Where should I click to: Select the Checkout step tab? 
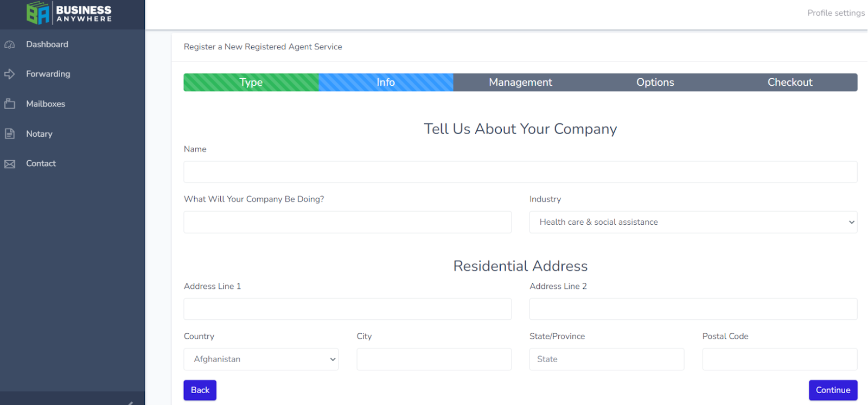click(x=790, y=83)
